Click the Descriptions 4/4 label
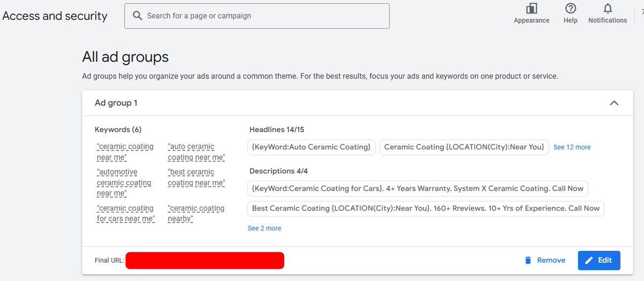The width and height of the screenshot is (644, 281). pos(279,171)
